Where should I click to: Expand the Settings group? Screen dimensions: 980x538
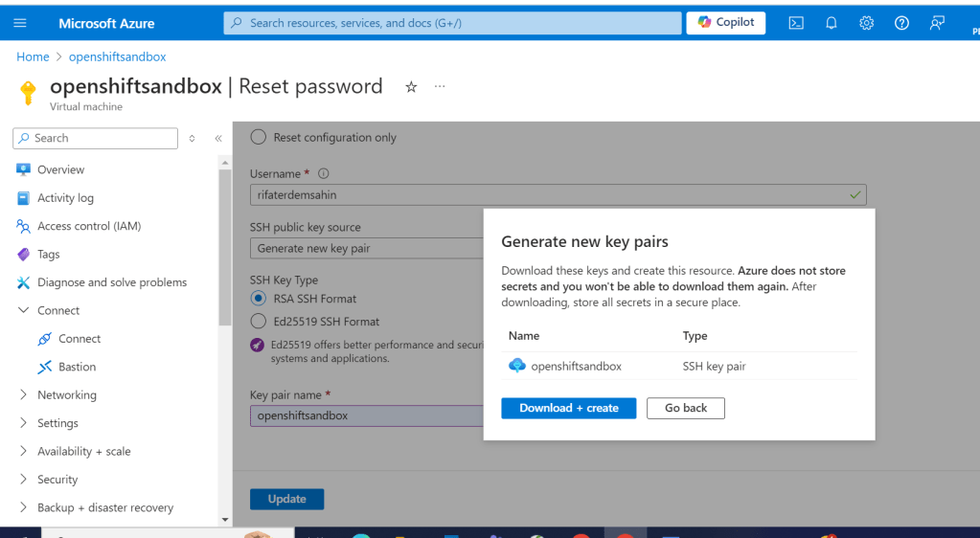(23, 423)
